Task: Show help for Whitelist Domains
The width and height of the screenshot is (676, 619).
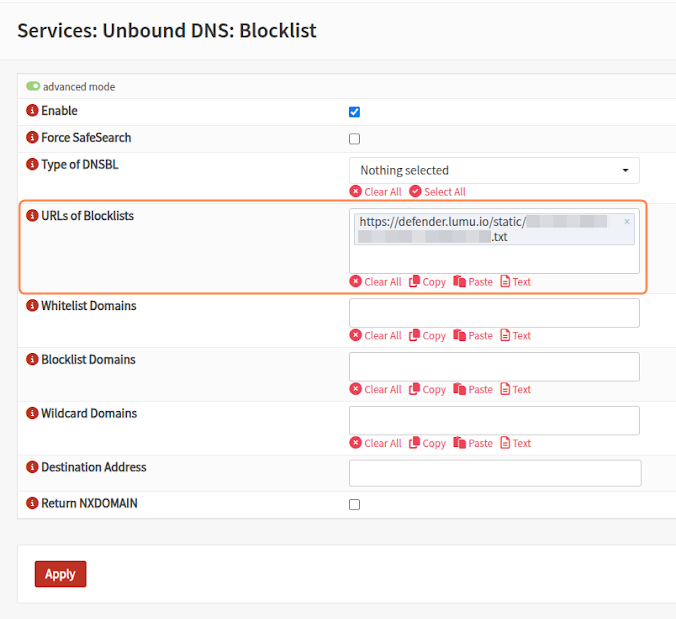Action: click(32, 306)
